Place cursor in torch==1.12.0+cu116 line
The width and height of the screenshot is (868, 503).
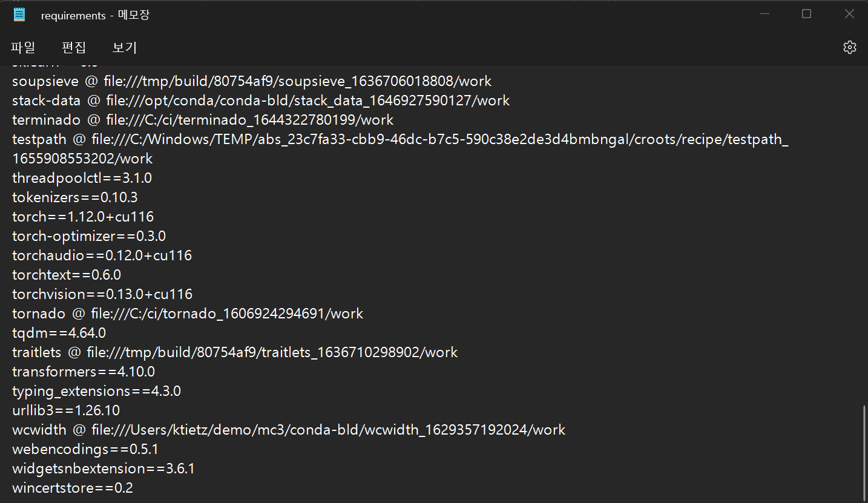point(83,217)
